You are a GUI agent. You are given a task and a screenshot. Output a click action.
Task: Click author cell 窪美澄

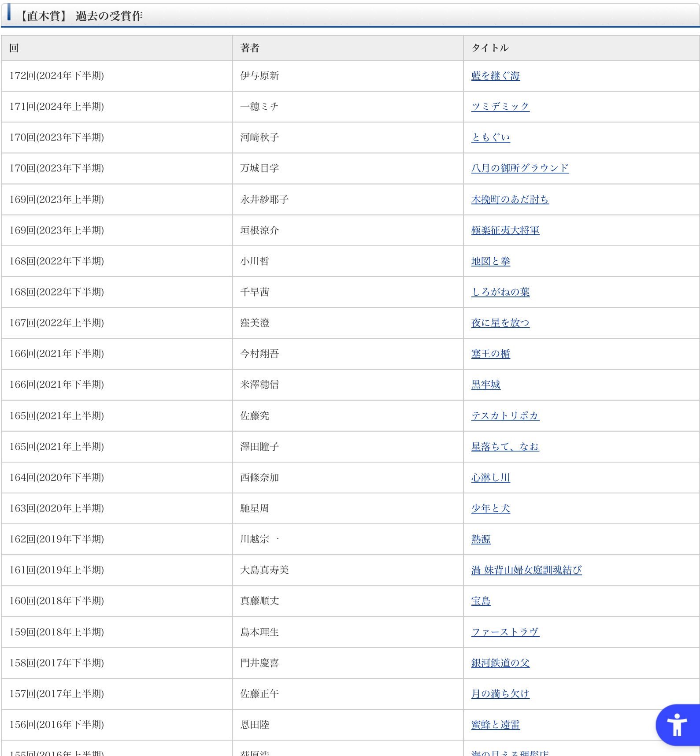[x=348, y=323]
